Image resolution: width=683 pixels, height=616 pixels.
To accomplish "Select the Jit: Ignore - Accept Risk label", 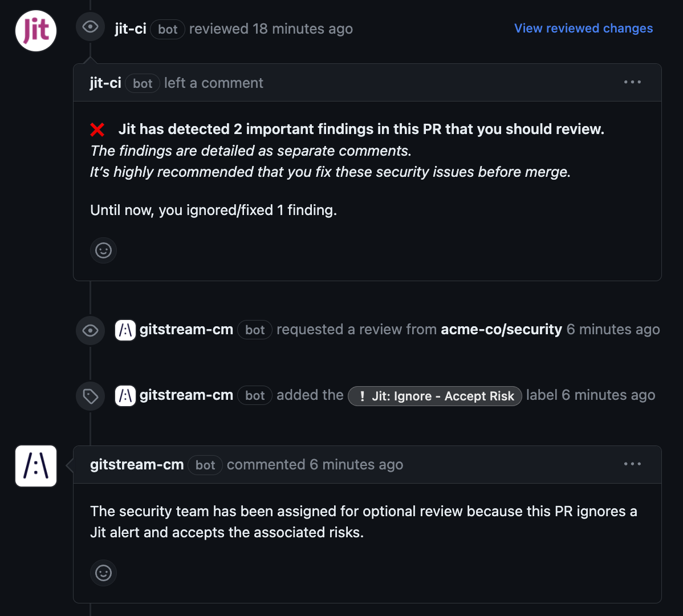I will point(435,396).
